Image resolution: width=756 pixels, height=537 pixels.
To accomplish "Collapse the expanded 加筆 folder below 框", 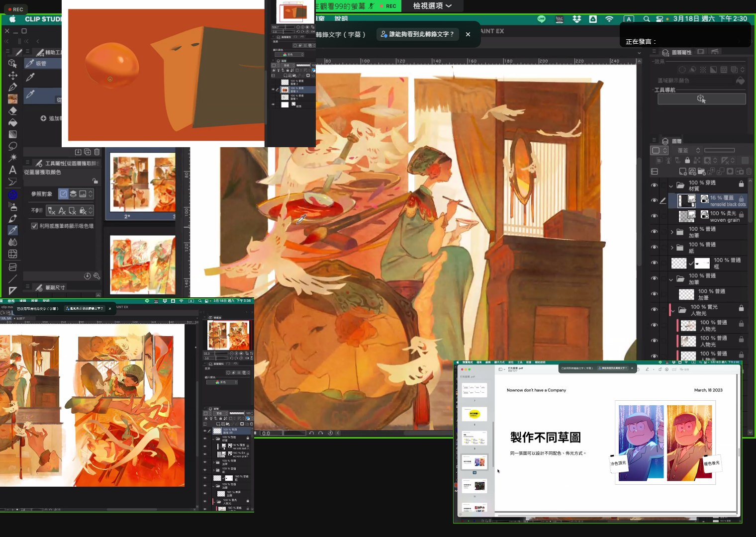I will pyautogui.click(x=671, y=279).
